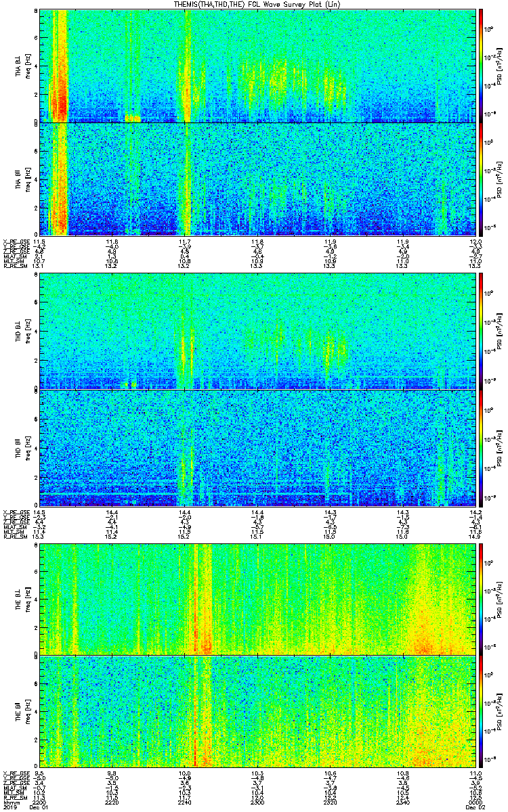Click the THE B⊥ PSD color bar
The image size is (508, 812).
click(481, 598)
